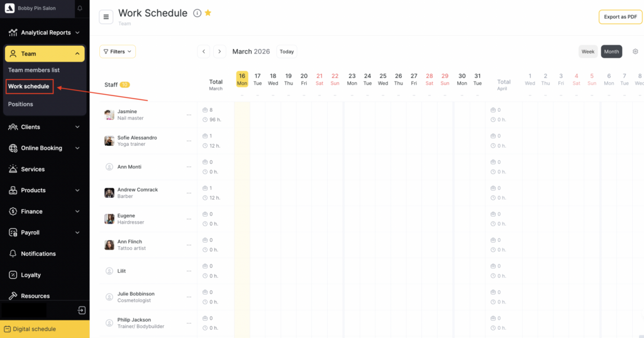The width and height of the screenshot is (644, 338).
Task: Open schedule settings gear icon
Action: click(x=635, y=52)
